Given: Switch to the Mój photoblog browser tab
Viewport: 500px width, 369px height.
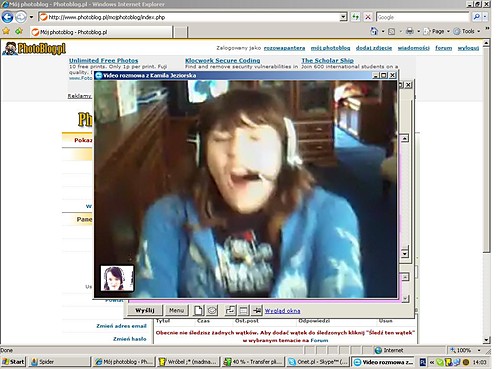Looking at the screenshot, I should tap(101, 32).
